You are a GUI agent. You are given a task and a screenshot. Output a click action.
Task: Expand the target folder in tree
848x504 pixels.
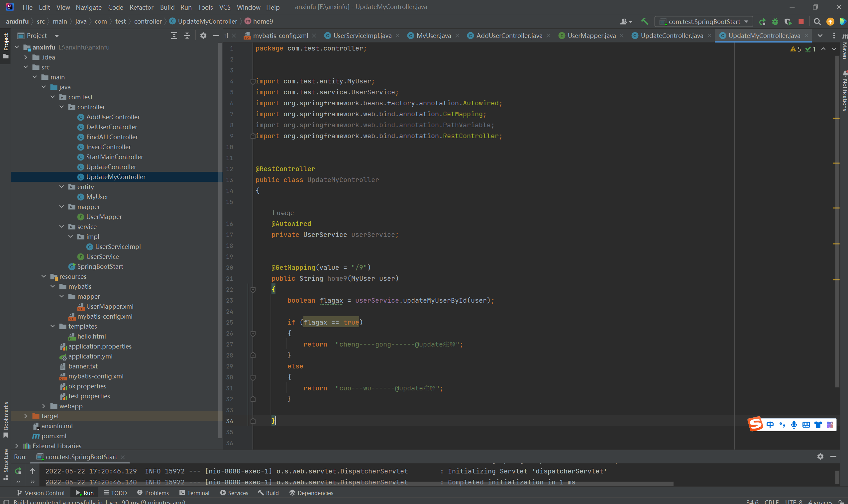click(26, 416)
